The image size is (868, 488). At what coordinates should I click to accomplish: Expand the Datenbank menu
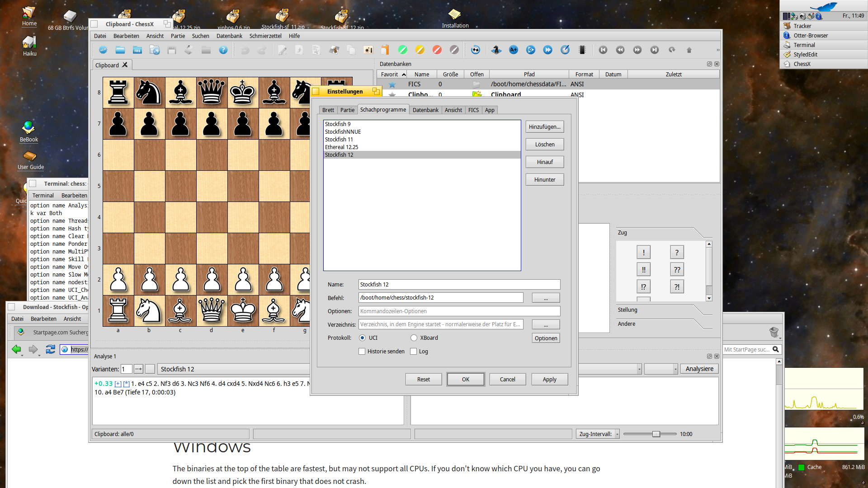(229, 36)
